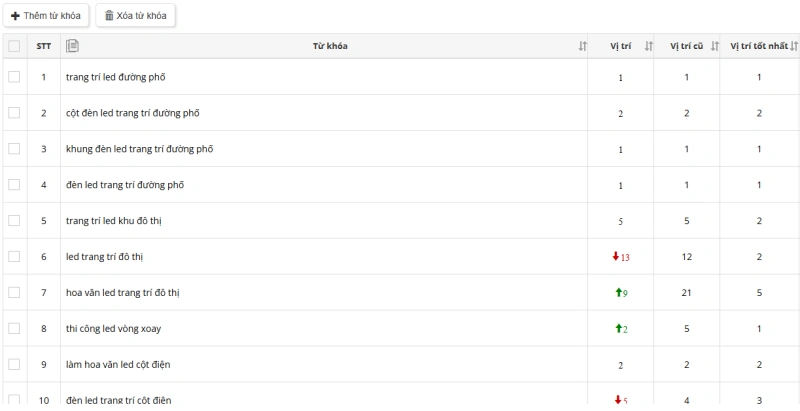This screenshot has width=800, height=411.
Task: Click keyword hoa văn led trang trí đô thị
Action: [123, 293]
